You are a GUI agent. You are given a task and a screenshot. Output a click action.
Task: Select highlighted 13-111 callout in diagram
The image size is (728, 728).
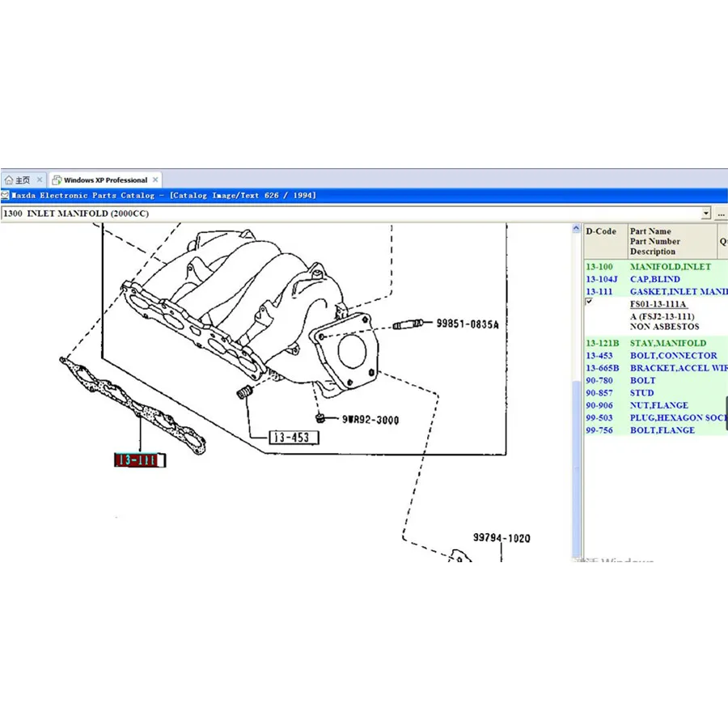pyautogui.click(x=139, y=461)
